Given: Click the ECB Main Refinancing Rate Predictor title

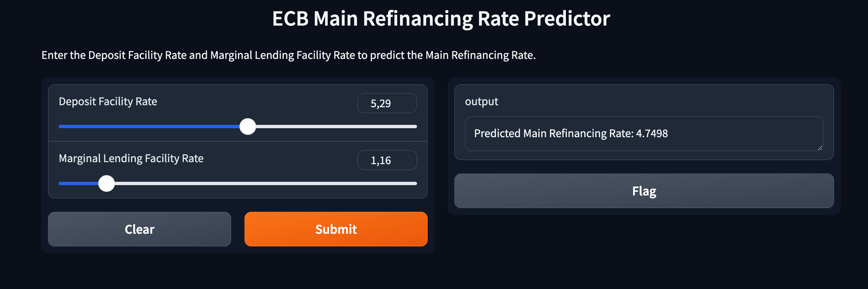Looking at the screenshot, I should click(440, 19).
